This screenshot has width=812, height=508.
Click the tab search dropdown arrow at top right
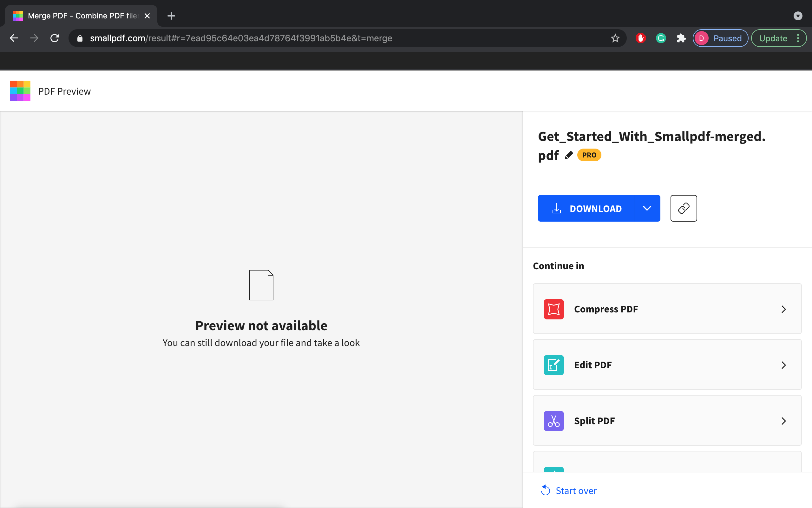point(798,16)
